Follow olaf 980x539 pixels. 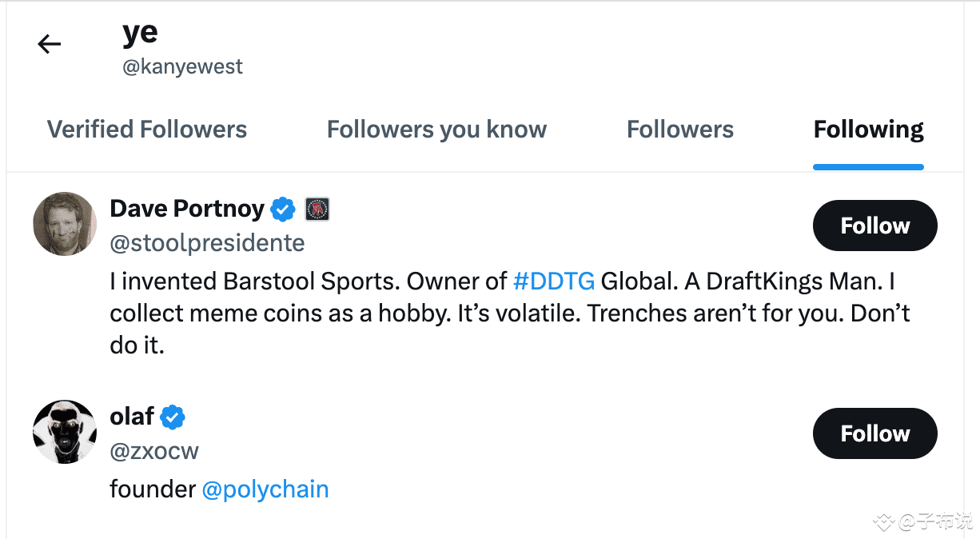(874, 433)
